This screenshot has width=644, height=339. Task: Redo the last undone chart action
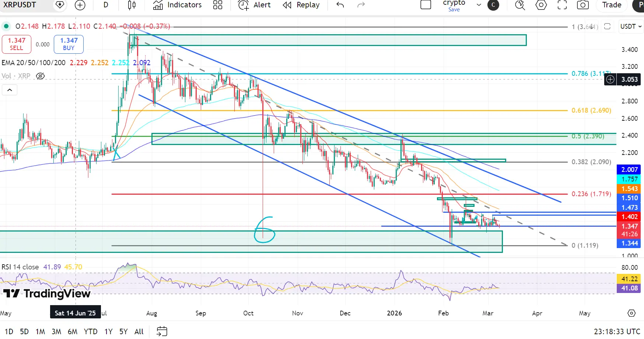point(361,5)
